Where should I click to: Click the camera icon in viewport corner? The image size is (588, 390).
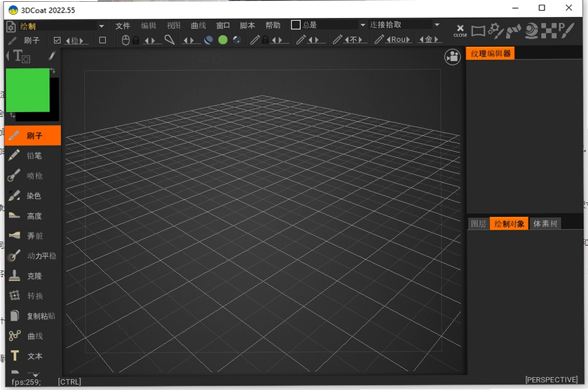click(453, 57)
